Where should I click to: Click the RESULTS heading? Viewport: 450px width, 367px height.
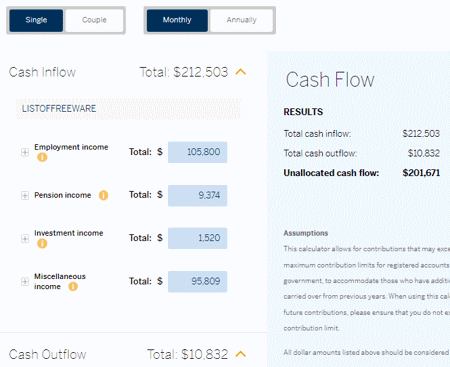click(303, 112)
